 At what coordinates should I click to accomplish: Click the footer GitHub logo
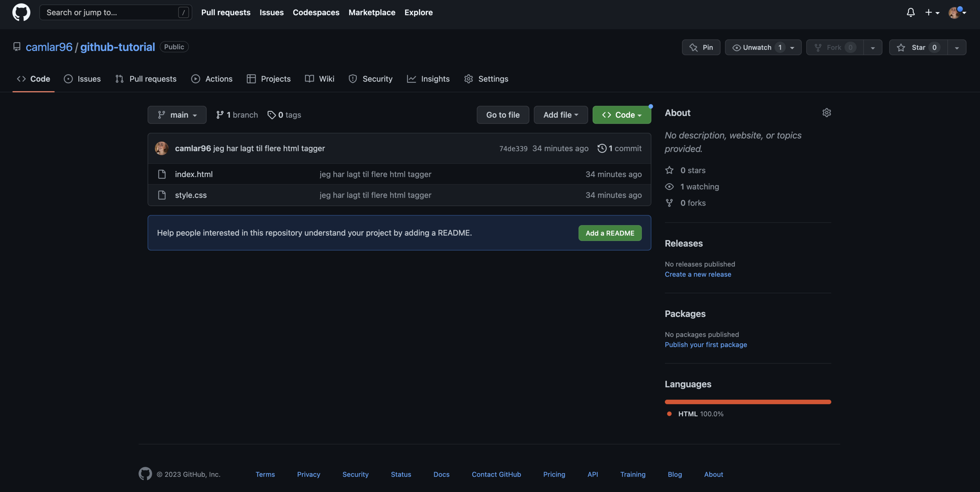145,474
